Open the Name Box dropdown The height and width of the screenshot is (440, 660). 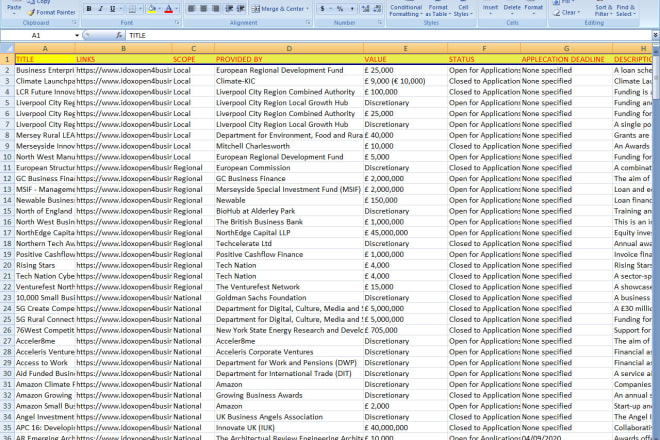[77, 35]
